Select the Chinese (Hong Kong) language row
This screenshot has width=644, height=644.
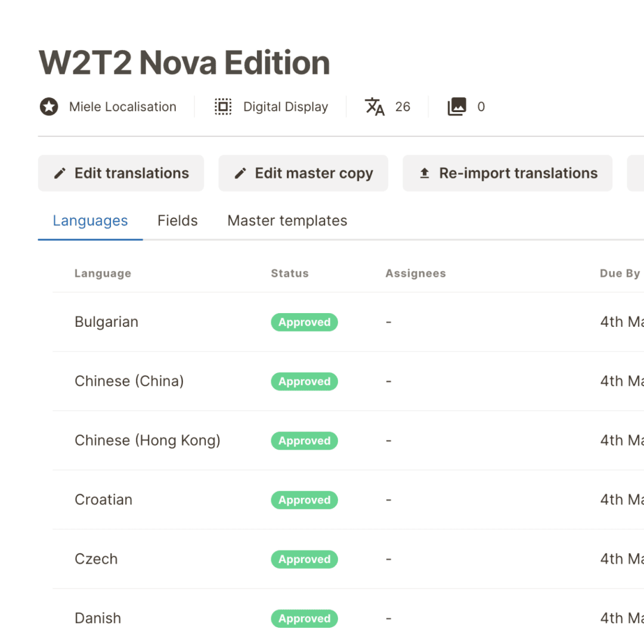(x=147, y=440)
